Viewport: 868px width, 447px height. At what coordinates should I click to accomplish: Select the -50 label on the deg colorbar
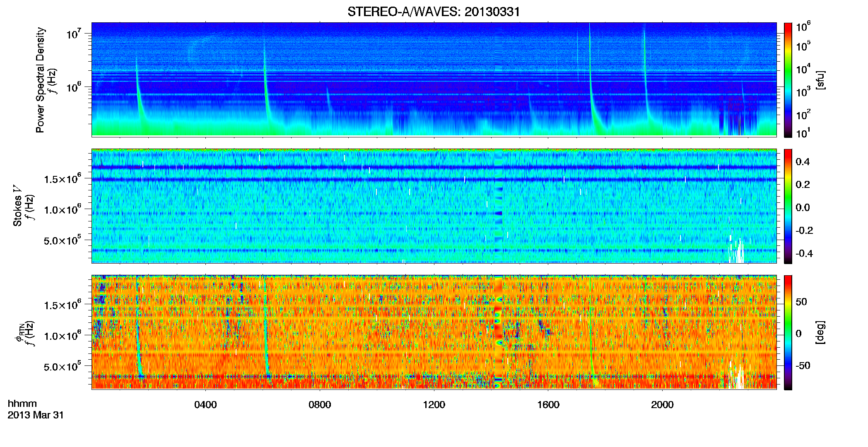click(803, 366)
